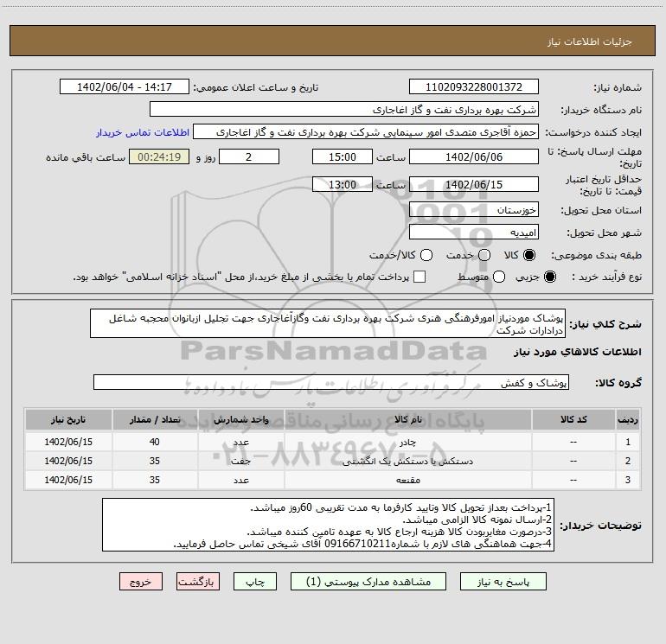Viewport: 666px width, 644px height.
Task: Click the جزئیات اطلاعات نیاز header title
Action: pos(590,41)
